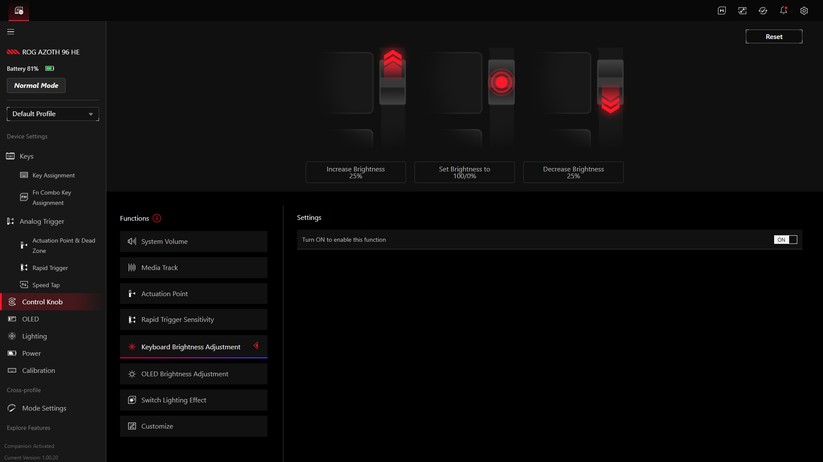The image size is (823, 462).
Task: Click the Reset button
Action: 774,37
